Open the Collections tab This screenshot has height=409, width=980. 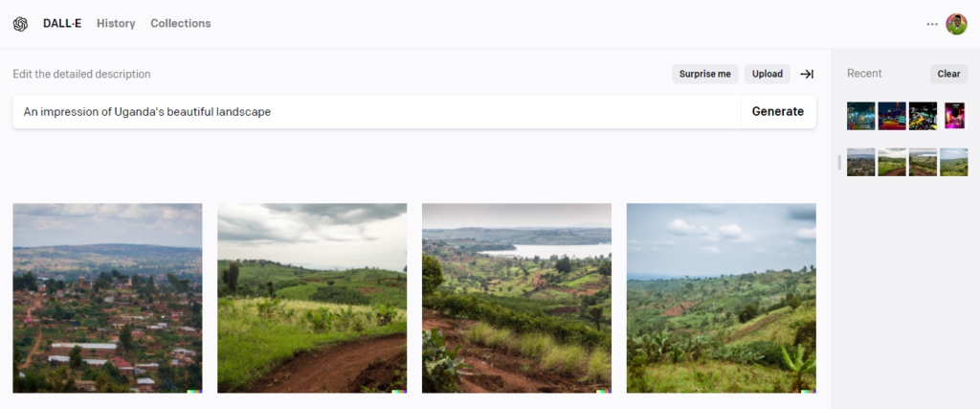coord(181,24)
